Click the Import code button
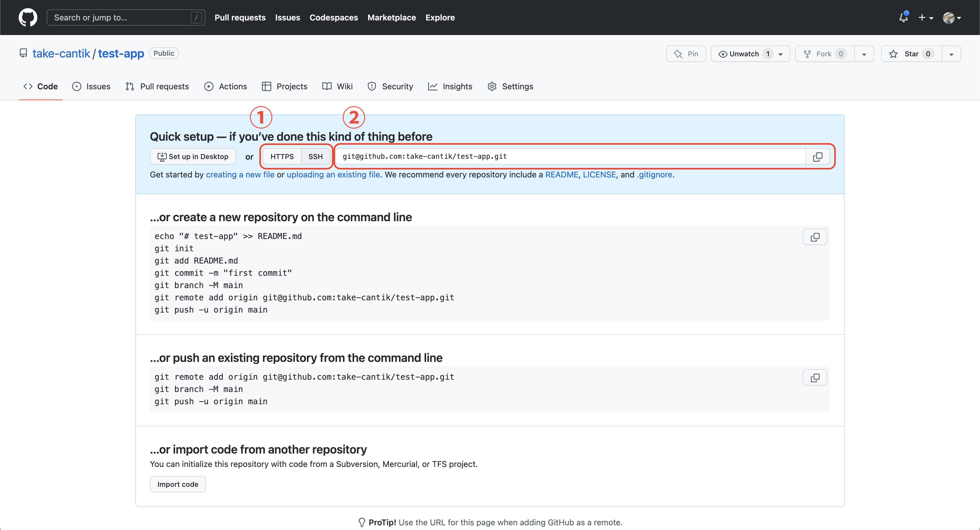The height and width of the screenshot is (530, 980). [178, 484]
